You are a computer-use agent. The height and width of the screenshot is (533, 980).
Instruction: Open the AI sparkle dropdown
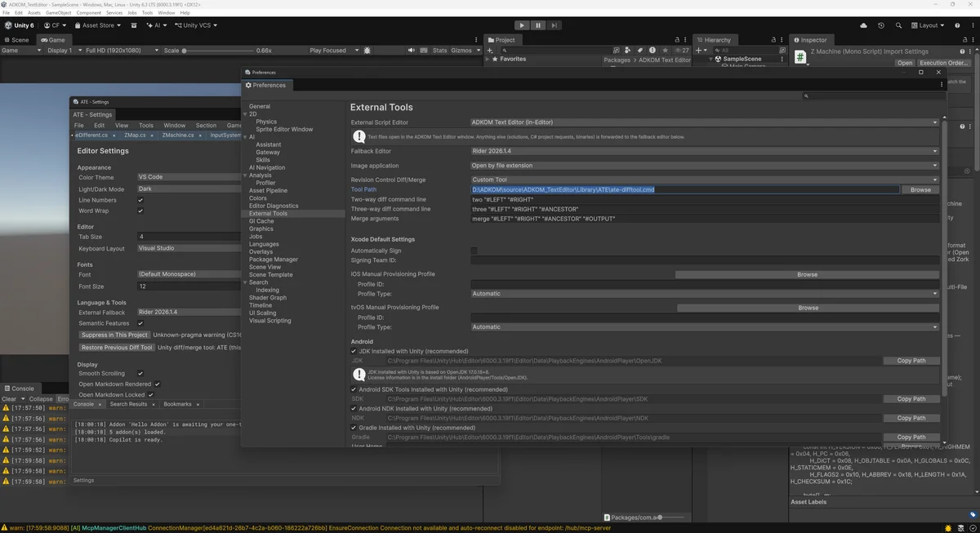point(156,25)
